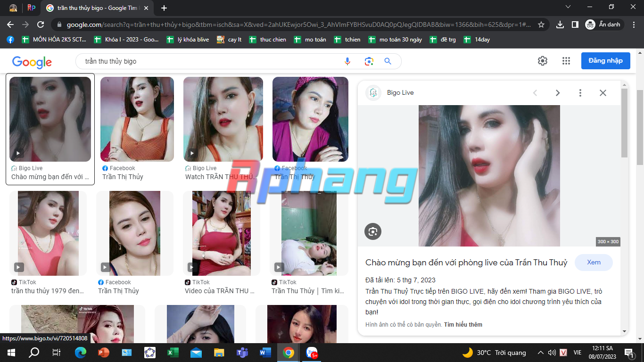
Task: Click the Xem button
Action: coord(594,263)
